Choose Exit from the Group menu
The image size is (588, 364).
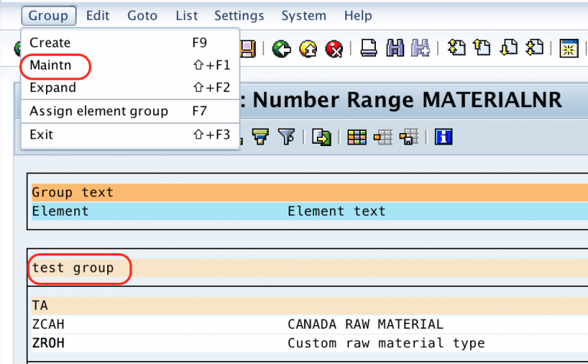click(130, 135)
